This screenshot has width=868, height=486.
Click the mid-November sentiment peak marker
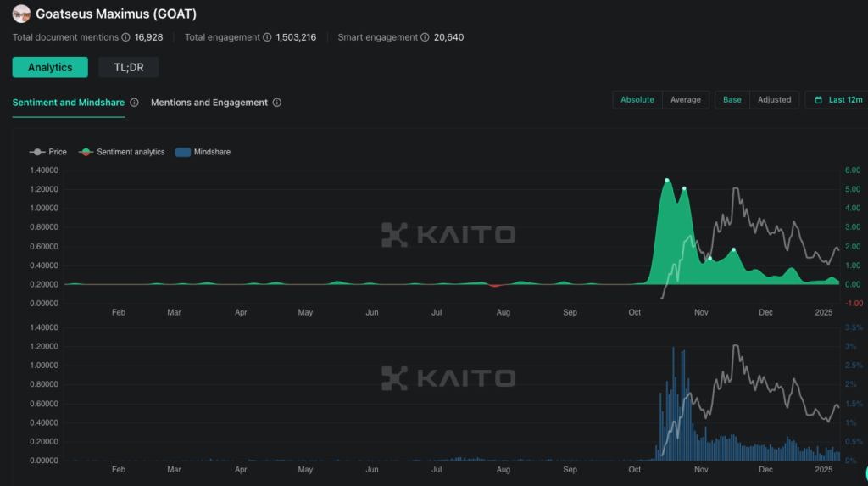733,250
